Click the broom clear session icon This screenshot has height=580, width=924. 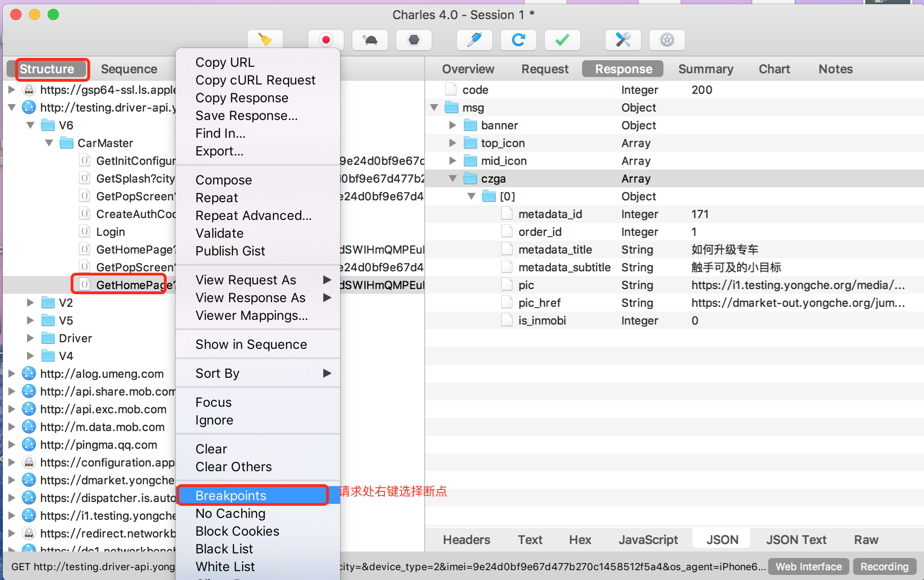[265, 40]
